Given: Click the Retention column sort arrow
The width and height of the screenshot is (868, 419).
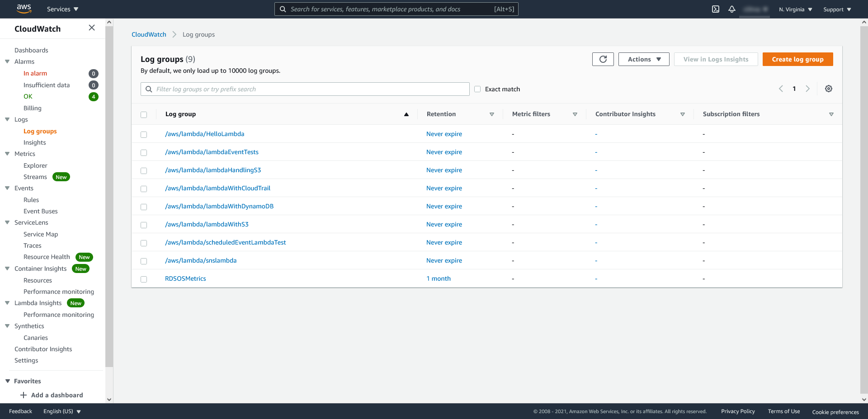Looking at the screenshot, I should click(492, 114).
